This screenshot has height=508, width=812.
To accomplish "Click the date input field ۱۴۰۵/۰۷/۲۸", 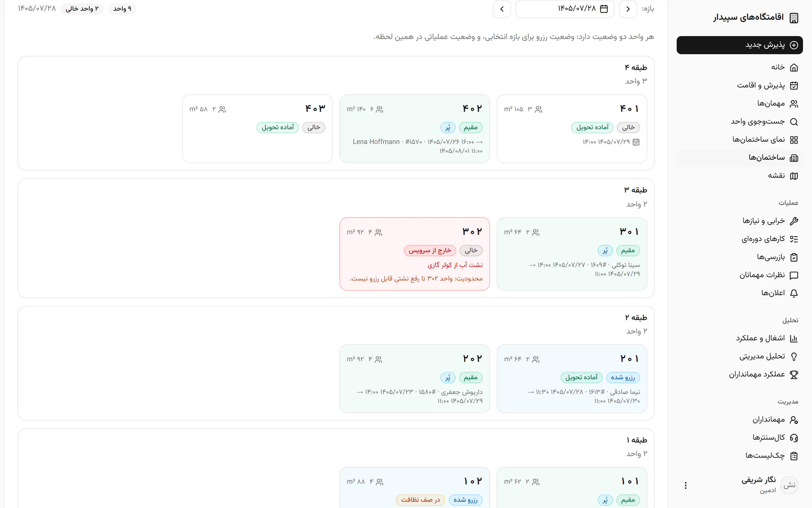I will 565,9.
